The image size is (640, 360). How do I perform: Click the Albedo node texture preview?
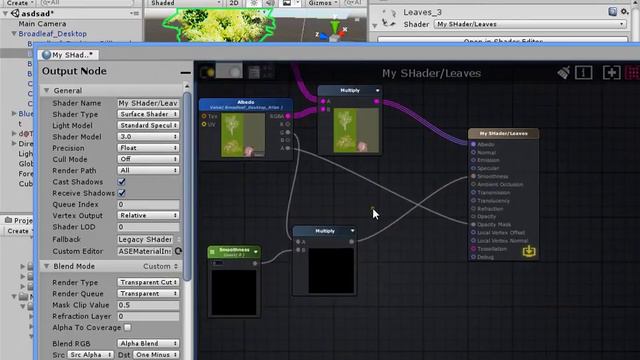point(243,135)
